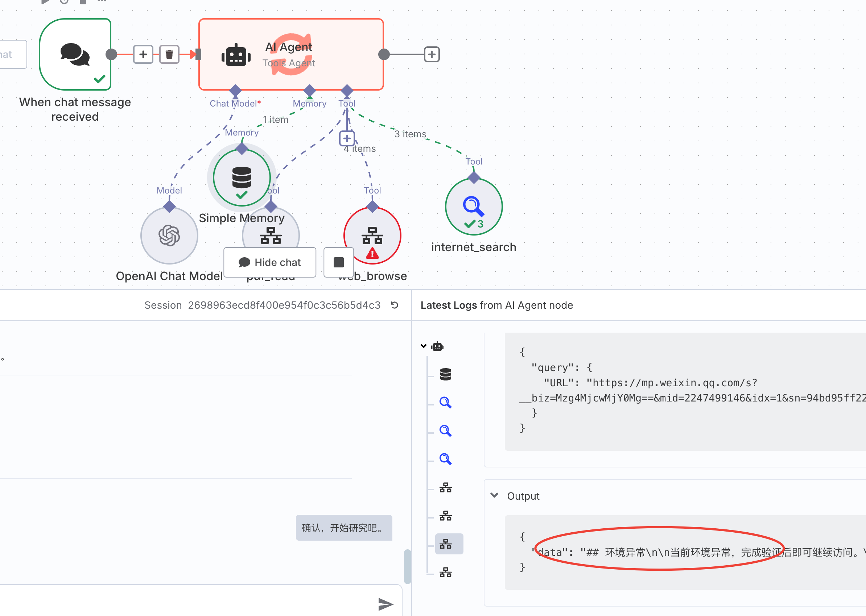Image resolution: width=866 pixels, height=616 pixels.
Task: Add a new tool via the Tool plus button
Action: tap(347, 138)
